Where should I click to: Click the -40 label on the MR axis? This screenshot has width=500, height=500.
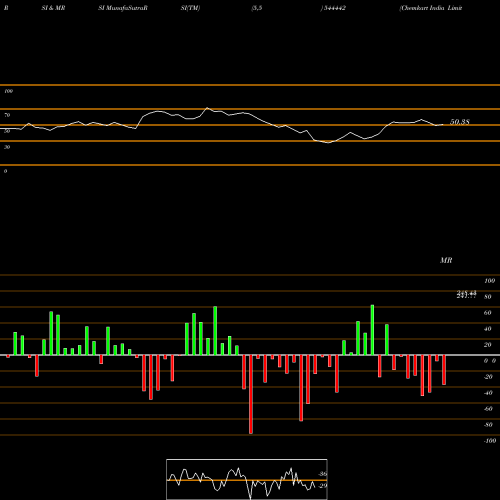pyautogui.click(x=488, y=393)
